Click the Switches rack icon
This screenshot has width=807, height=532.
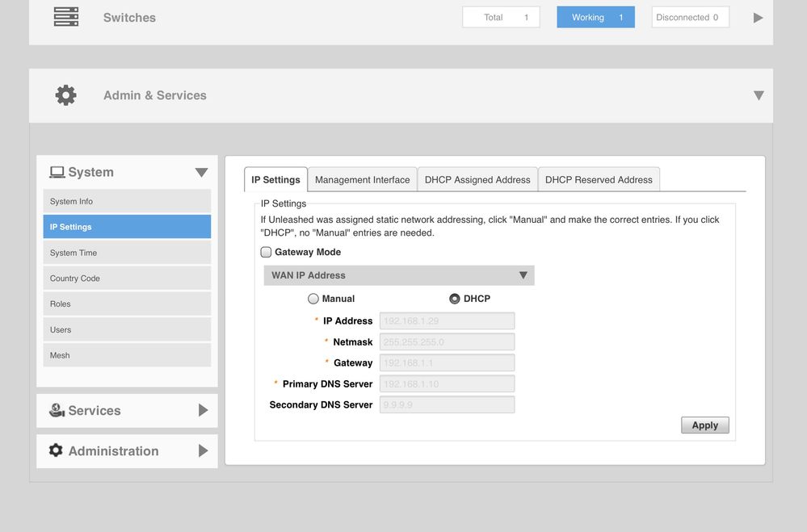(x=66, y=17)
